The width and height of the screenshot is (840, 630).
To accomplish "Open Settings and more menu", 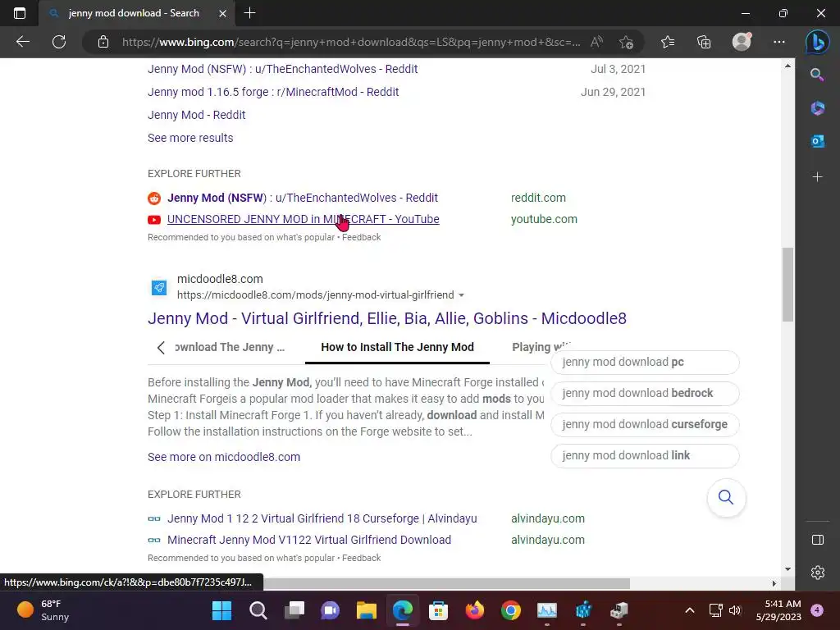I will (779, 42).
